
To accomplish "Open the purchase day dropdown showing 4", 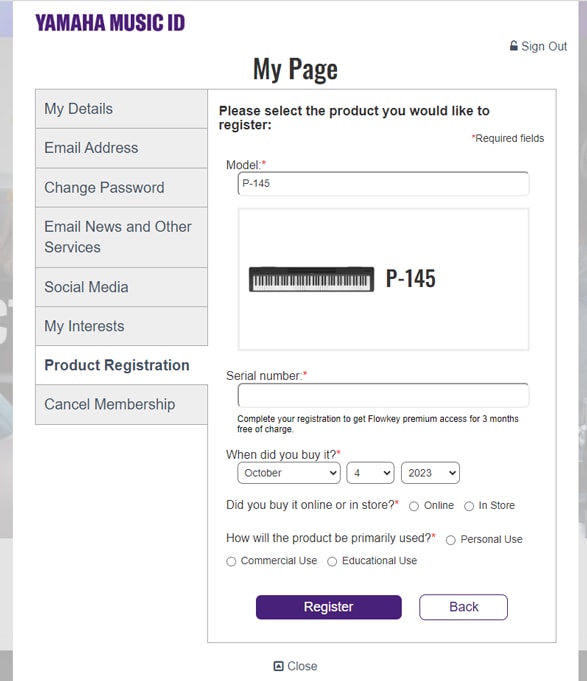I will [x=370, y=473].
